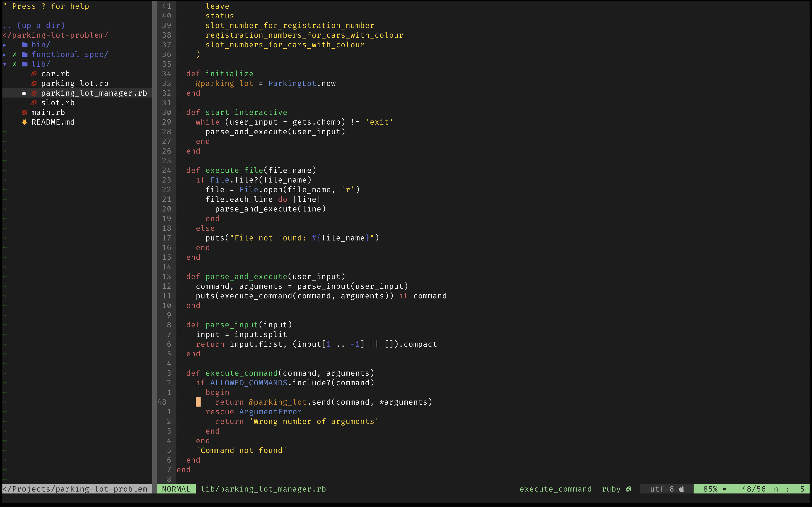Select NORMAL mode indicator in status bar
The image size is (812, 507).
click(178, 488)
